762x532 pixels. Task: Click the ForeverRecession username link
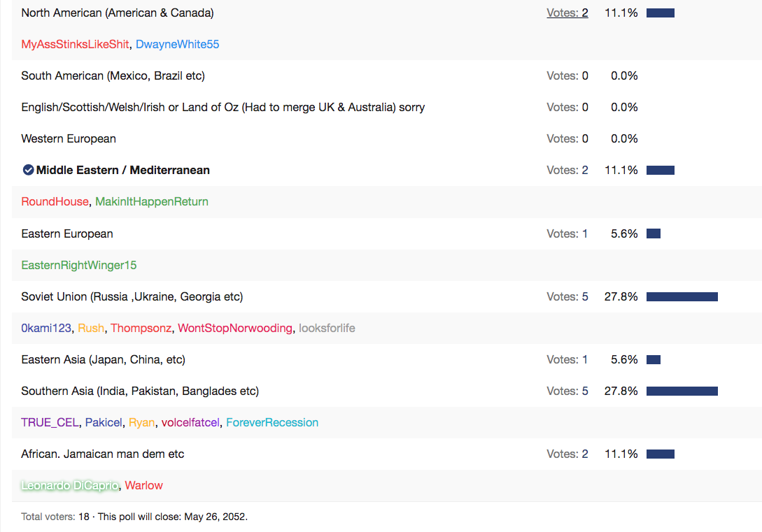click(272, 422)
